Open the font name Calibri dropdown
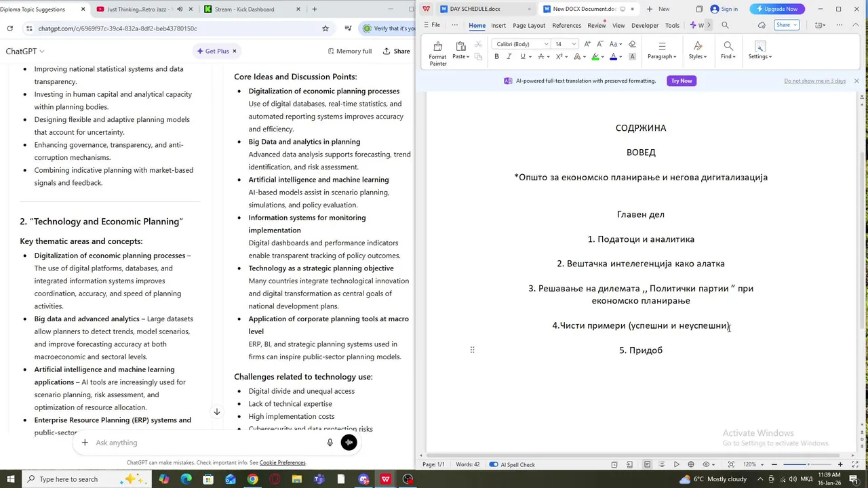 547,44
